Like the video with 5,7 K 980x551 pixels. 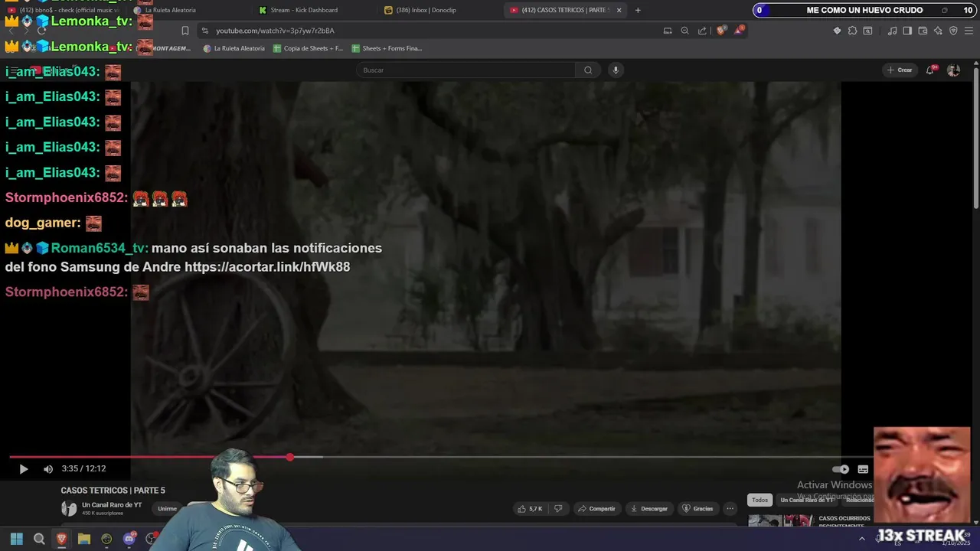point(530,509)
